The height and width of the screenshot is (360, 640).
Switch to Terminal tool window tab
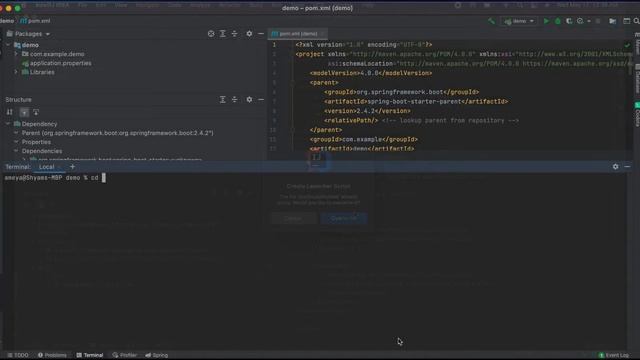[90, 355]
